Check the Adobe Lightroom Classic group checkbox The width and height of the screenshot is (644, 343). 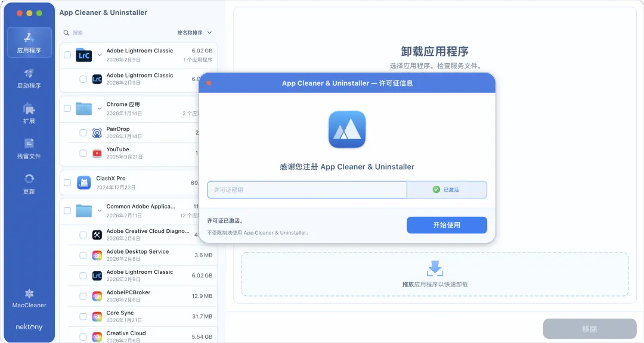[x=67, y=55]
